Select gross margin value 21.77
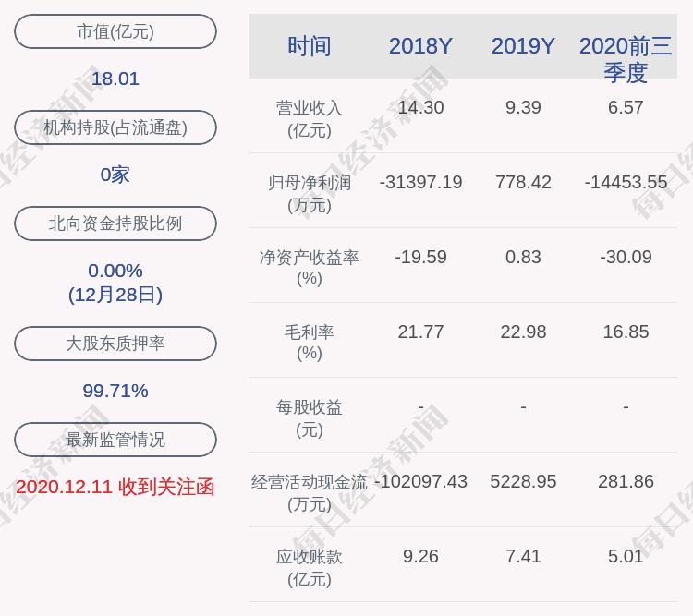 pyautogui.click(x=420, y=332)
